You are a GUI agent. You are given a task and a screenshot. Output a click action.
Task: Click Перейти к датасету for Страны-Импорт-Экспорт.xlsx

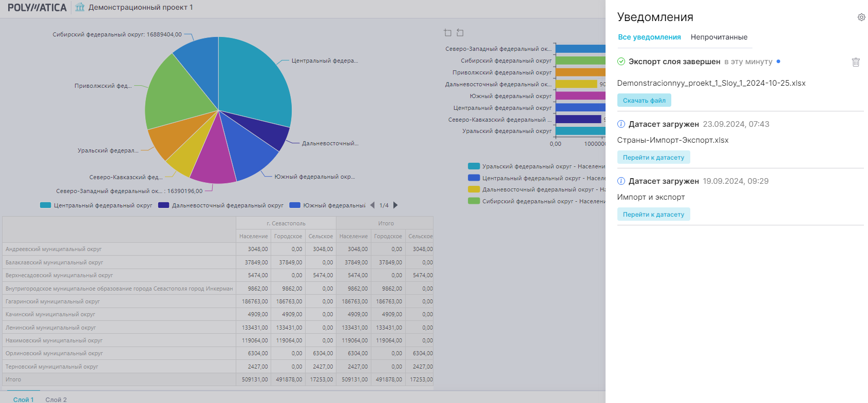(653, 158)
